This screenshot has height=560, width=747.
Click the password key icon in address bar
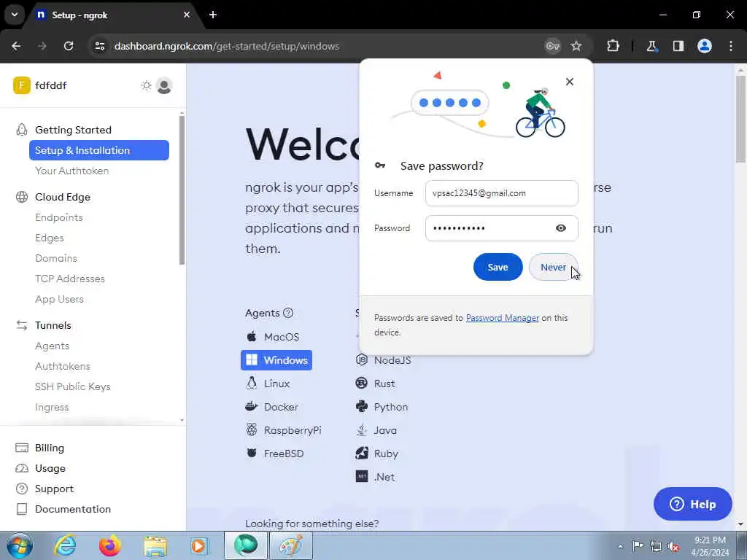553,46
